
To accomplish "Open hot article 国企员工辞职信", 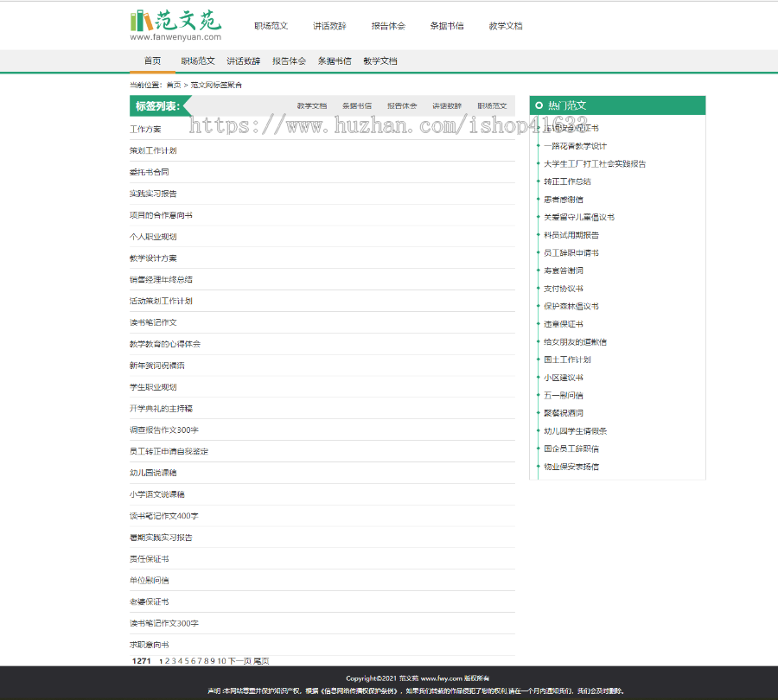I will (x=571, y=449).
